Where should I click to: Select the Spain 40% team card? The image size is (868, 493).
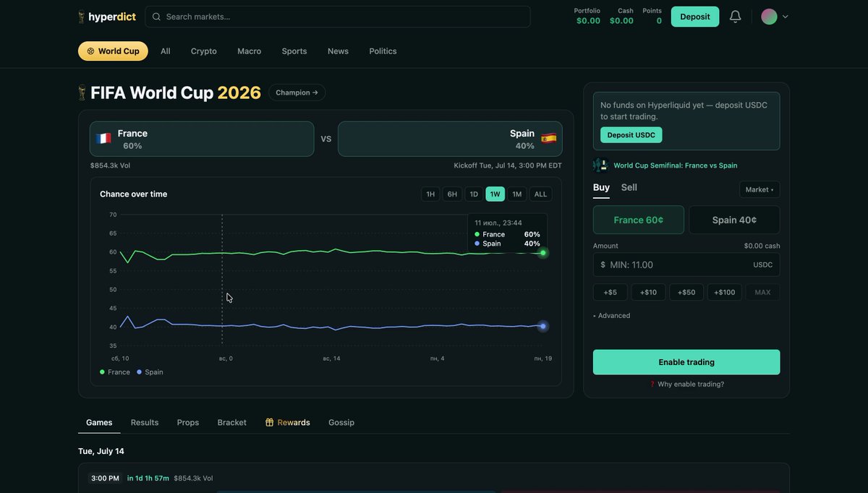450,139
